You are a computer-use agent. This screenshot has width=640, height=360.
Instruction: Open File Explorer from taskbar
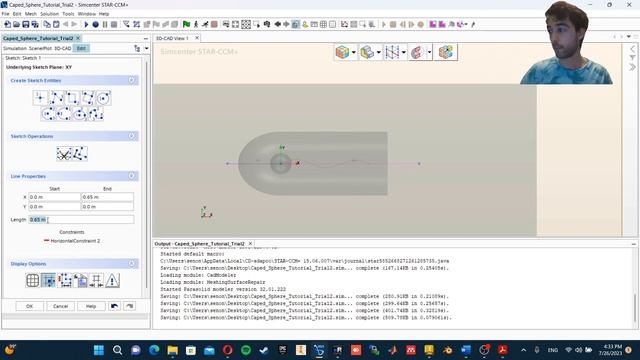click(x=173, y=350)
